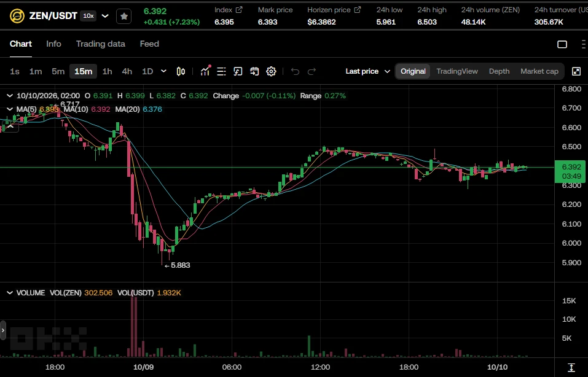Select the 5m timeframe
This screenshot has height=377, width=588.
[x=58, y=71]
